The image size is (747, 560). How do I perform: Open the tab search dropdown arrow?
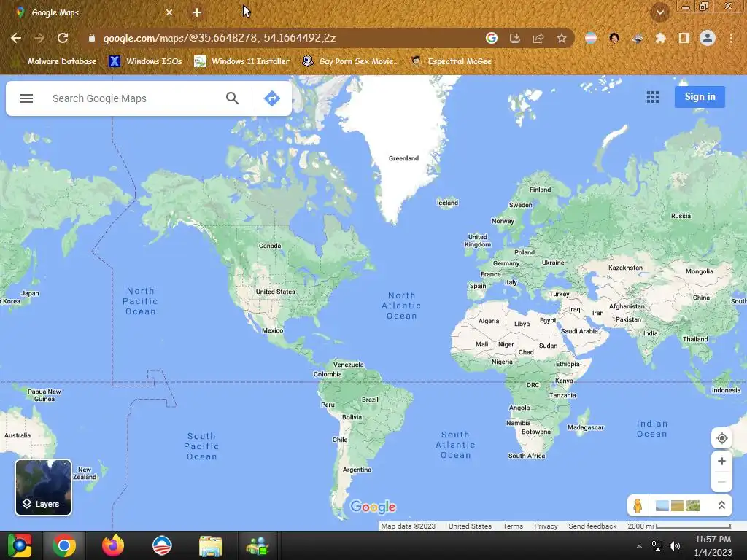[660, 12]
